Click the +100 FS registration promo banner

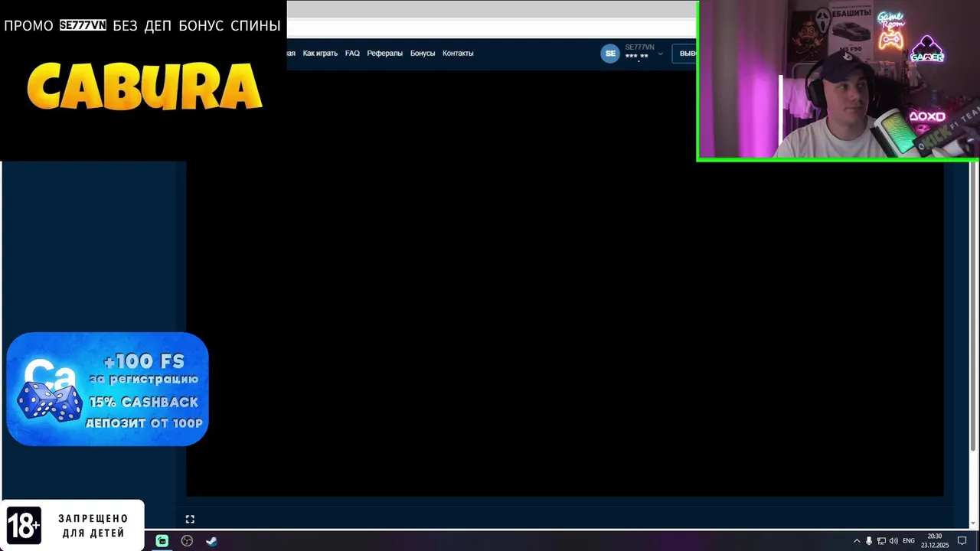tap(107, 389)
